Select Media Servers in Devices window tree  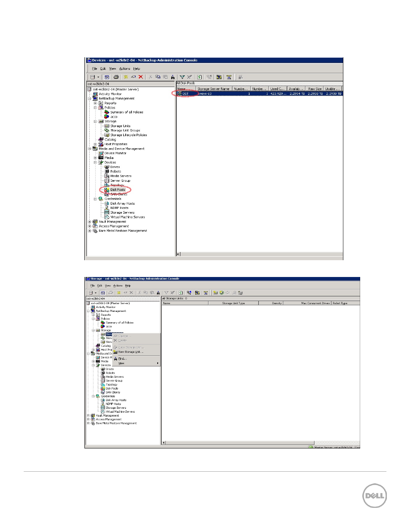point(121,176)
